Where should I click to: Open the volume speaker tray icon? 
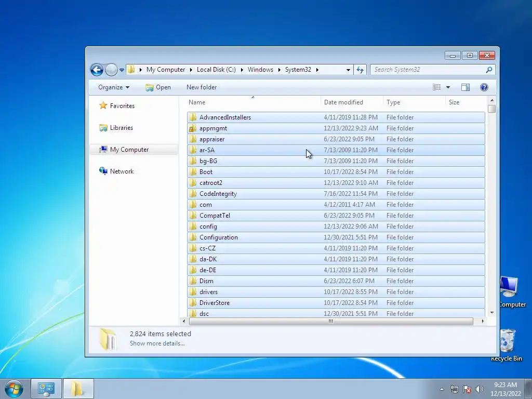point(480,389)
